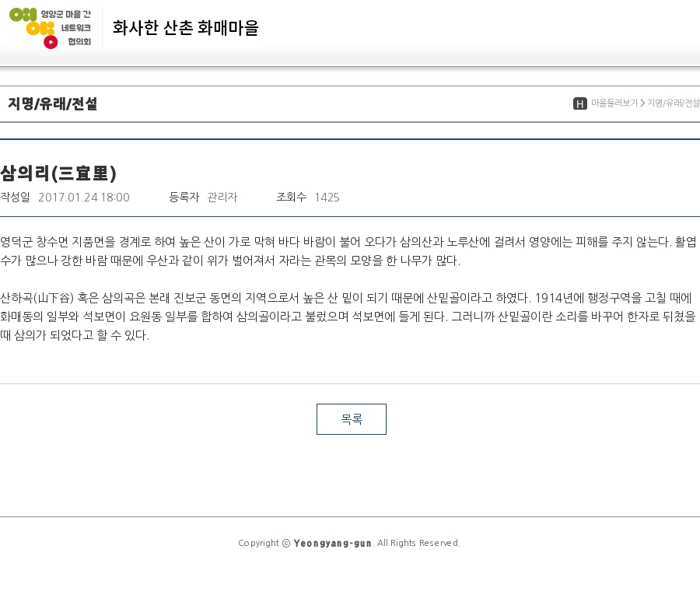Click the paragraph starting with 영덕군 창수면
This screenshot has width=700, height=595.
[348, 251]
